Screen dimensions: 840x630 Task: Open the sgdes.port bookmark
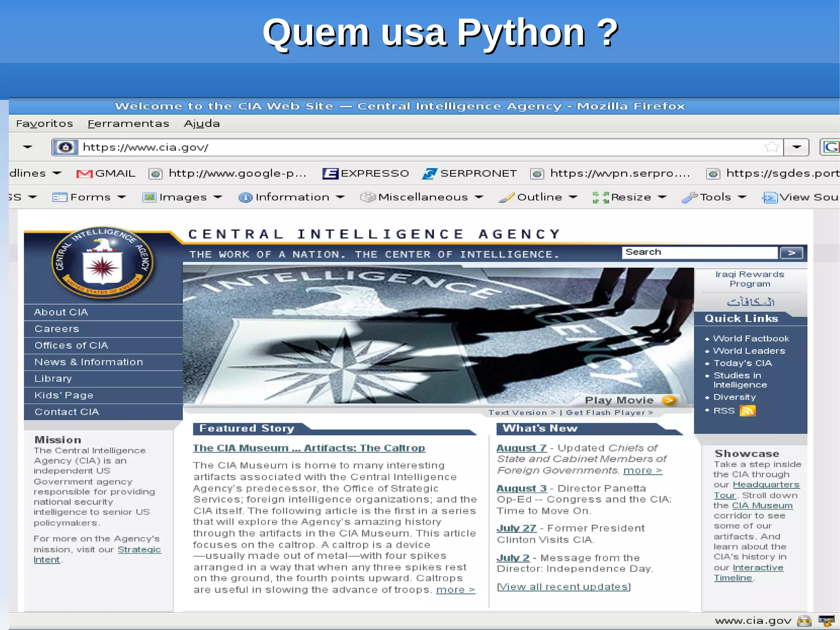[773, 174]
